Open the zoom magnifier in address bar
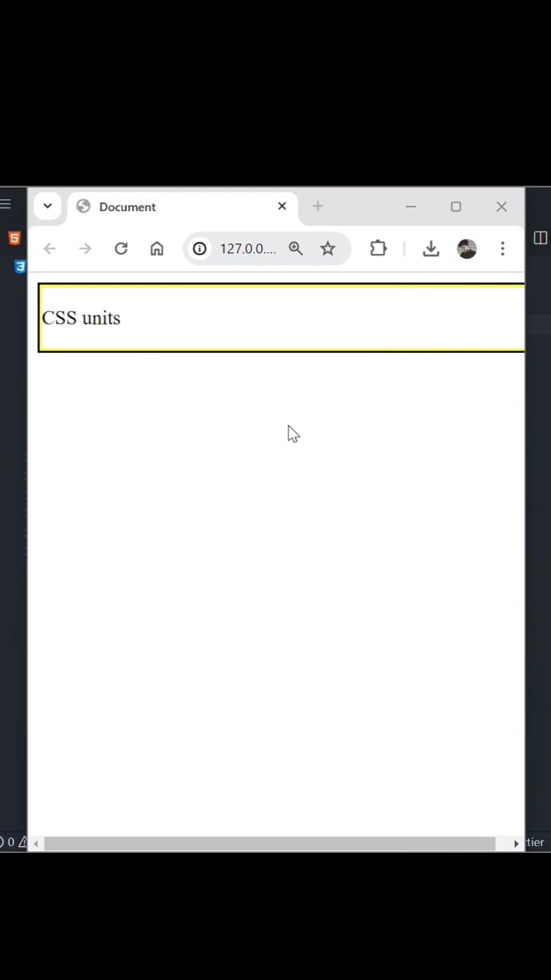 (296, 248)
